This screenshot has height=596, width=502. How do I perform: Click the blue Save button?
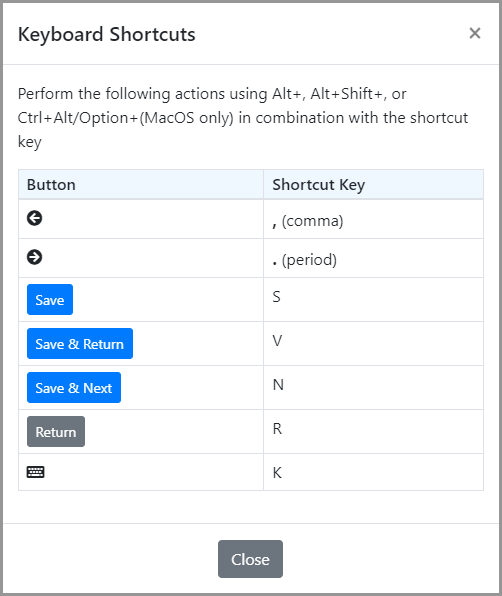(x=50, y=300)
